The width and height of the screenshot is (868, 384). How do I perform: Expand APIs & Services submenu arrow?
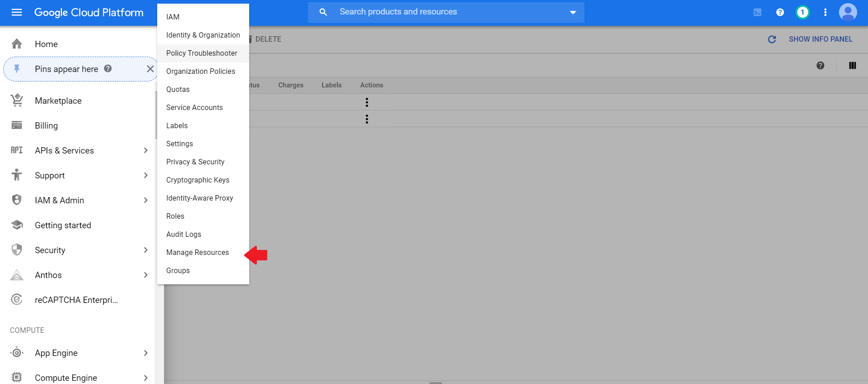[x=145, y=150]
